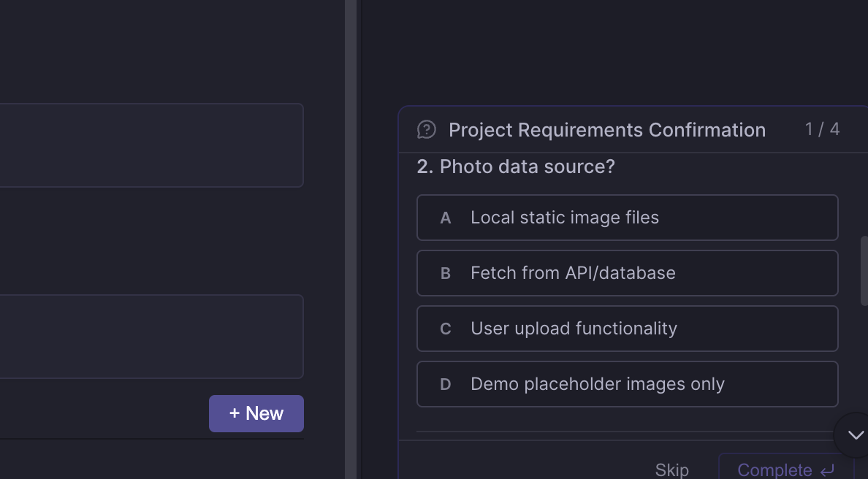The image size is (868, 479).
Task: Click the Complete button
Action: [x=774, y=470]
